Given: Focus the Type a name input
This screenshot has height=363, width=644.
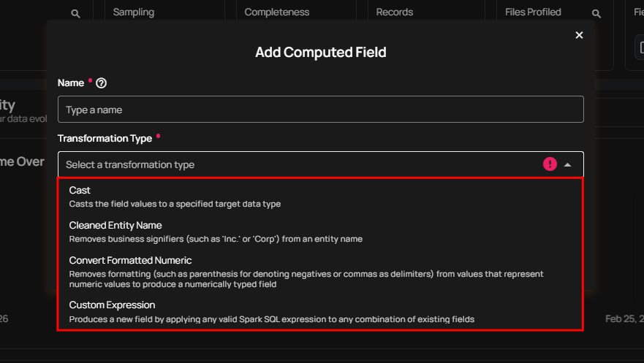Looking at the screenshot, I should (x=320, y=110).
